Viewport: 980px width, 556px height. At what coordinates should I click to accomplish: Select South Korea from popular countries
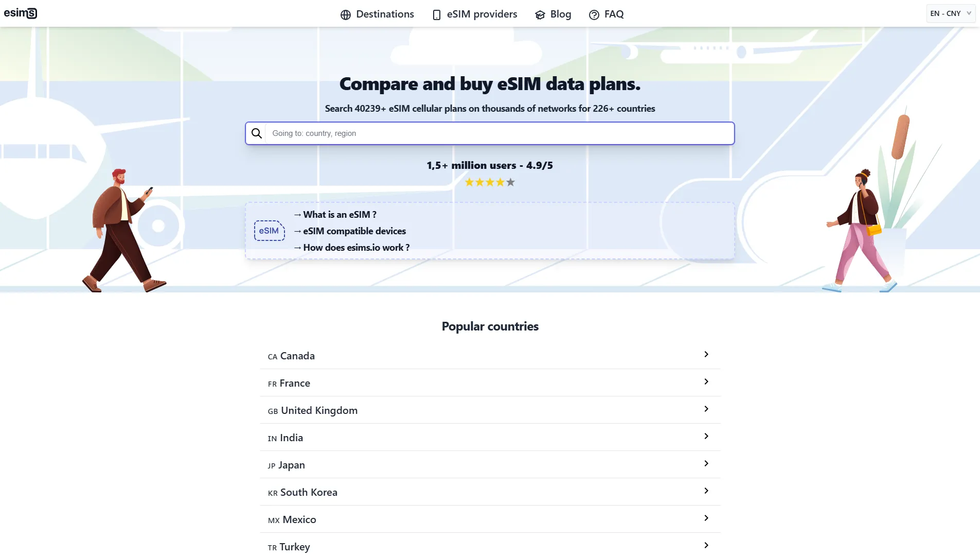pos(309,493)
